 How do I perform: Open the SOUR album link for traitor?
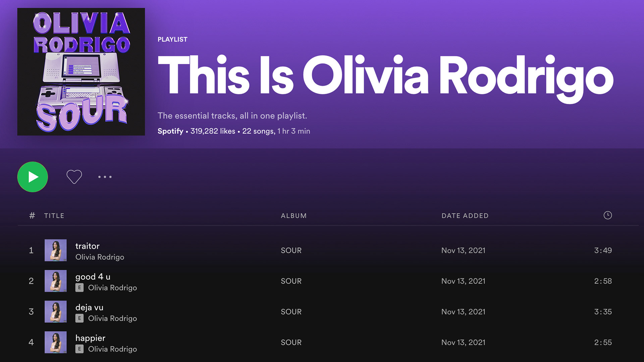coord(291,250)
